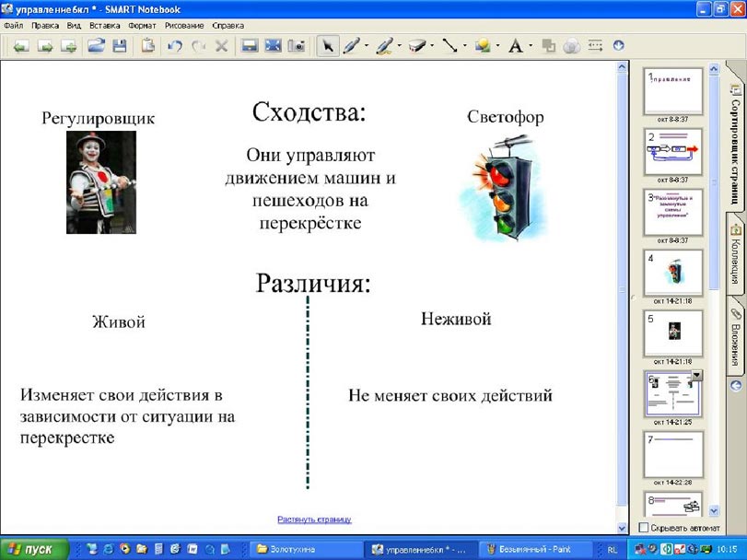Open the screen capture camera tool
The height and width of the screenshot is (560, 747).
(x=297, y=45)
